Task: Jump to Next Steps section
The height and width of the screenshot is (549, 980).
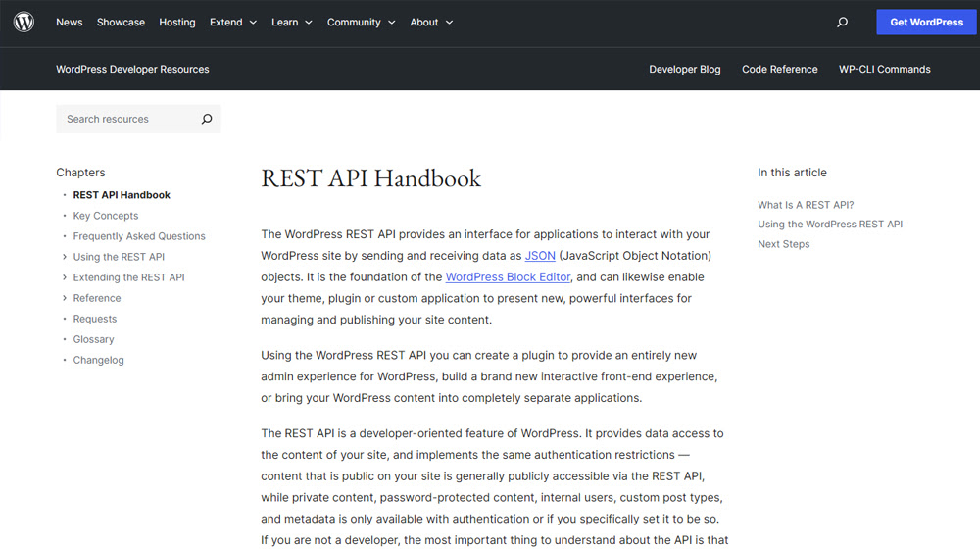Action: point(783,244)
